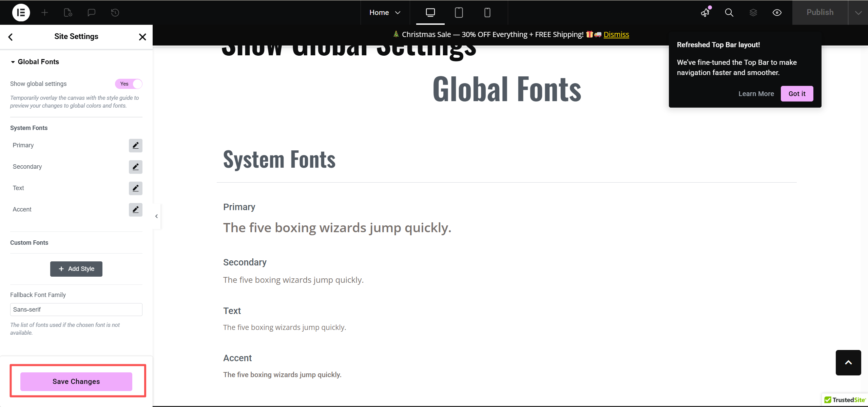Click the add element plus icon
This screenshot has width=868, height=407.
click(44, 13)
